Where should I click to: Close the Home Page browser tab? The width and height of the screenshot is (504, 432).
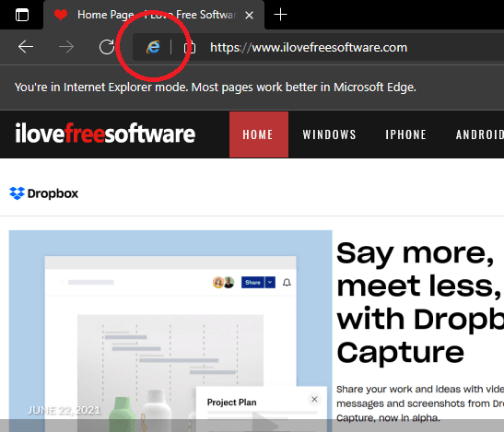point(249,15)
